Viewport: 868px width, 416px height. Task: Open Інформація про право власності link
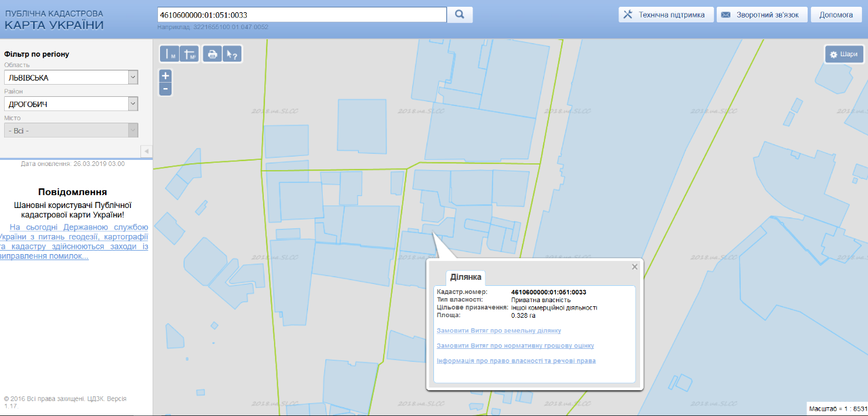tap(516, 360)
